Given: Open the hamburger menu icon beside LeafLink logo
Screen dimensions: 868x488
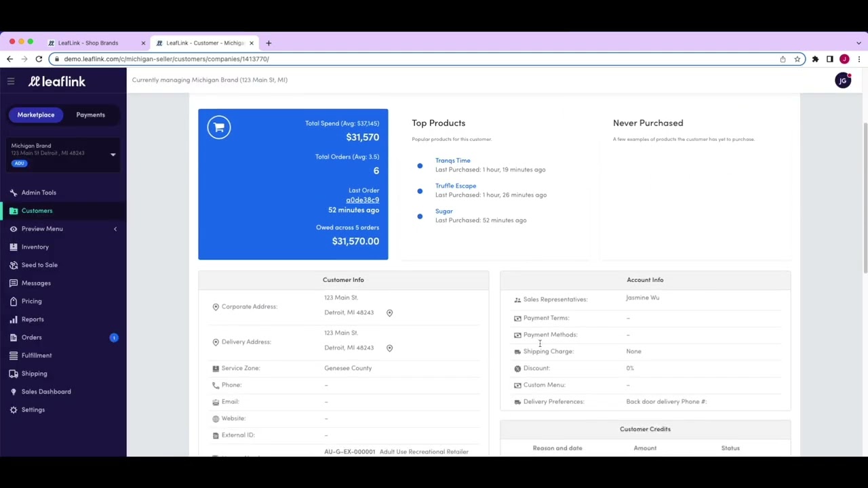Looking at the screenshot, I should [x=11, y=81].
